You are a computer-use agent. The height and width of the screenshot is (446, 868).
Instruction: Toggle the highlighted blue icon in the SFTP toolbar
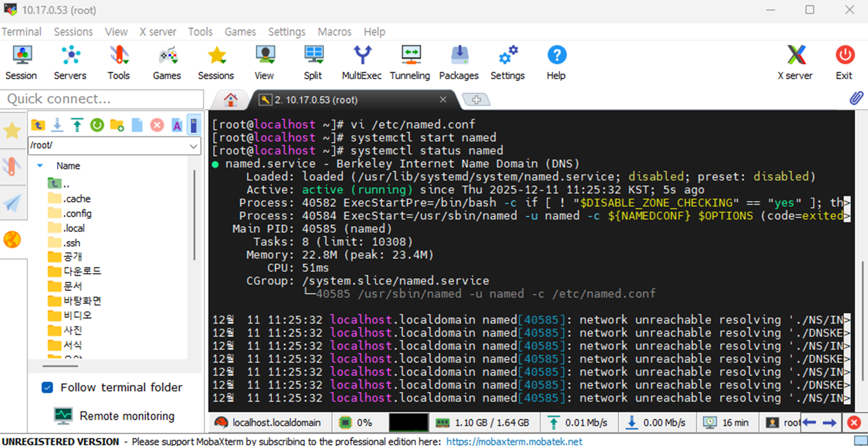click(x=194, y=125)
